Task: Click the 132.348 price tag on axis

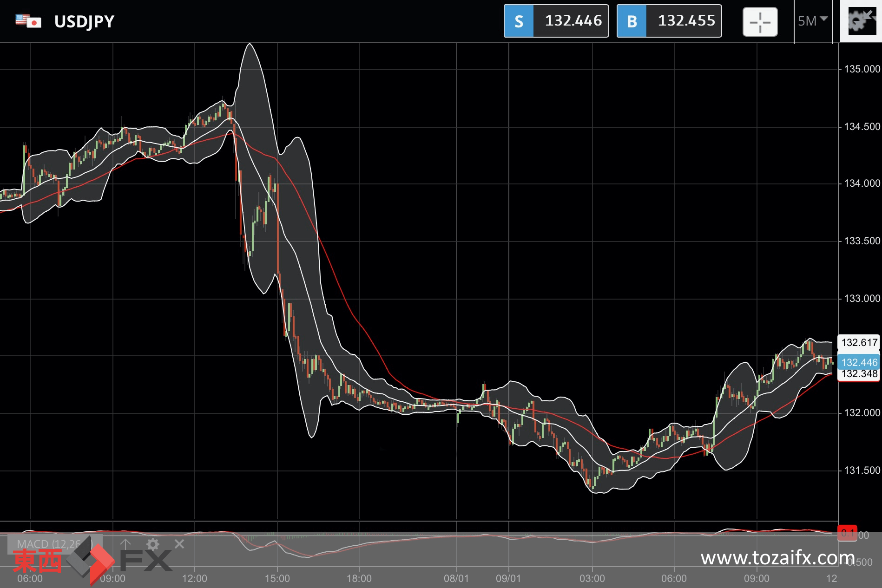Action: click(859, 374)
